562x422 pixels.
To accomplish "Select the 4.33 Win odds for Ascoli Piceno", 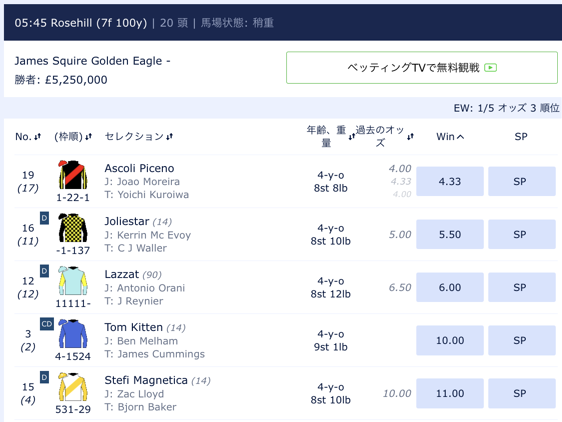I will (x=450, y=181).
